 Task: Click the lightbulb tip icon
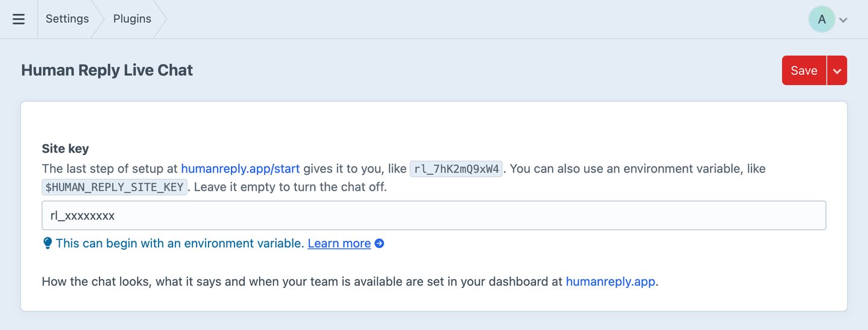pos(48,244)
